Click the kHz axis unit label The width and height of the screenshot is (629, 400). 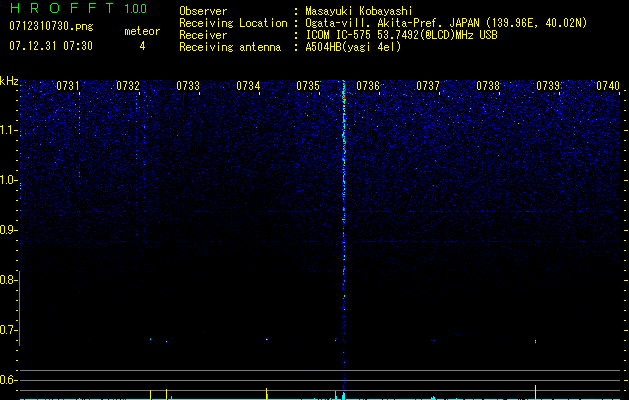(9, 81)
